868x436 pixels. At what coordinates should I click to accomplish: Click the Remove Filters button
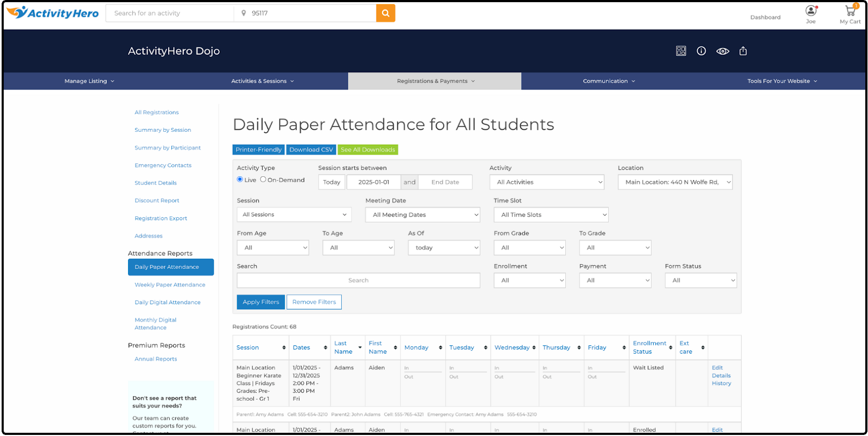click(x=314, y=302)
